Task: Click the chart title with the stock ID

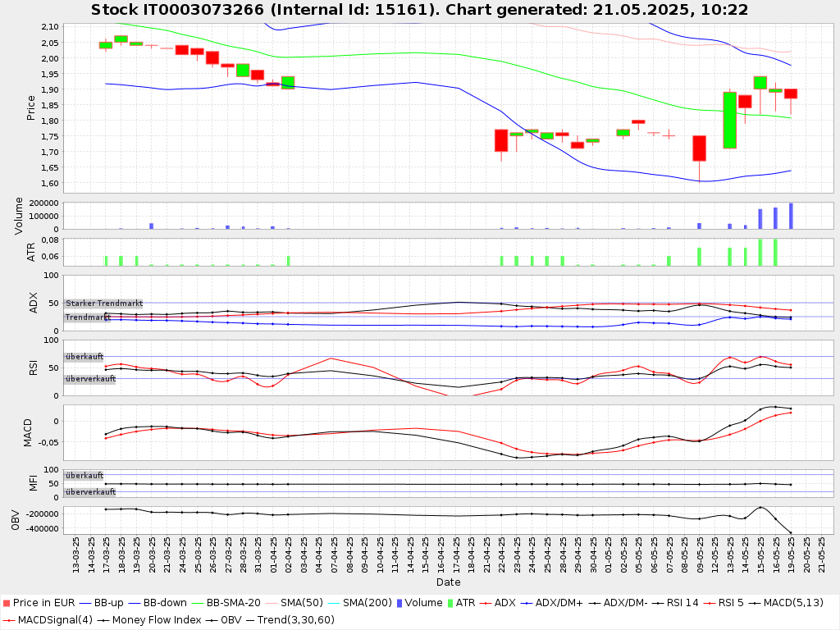Action: (x=419, y=10)
